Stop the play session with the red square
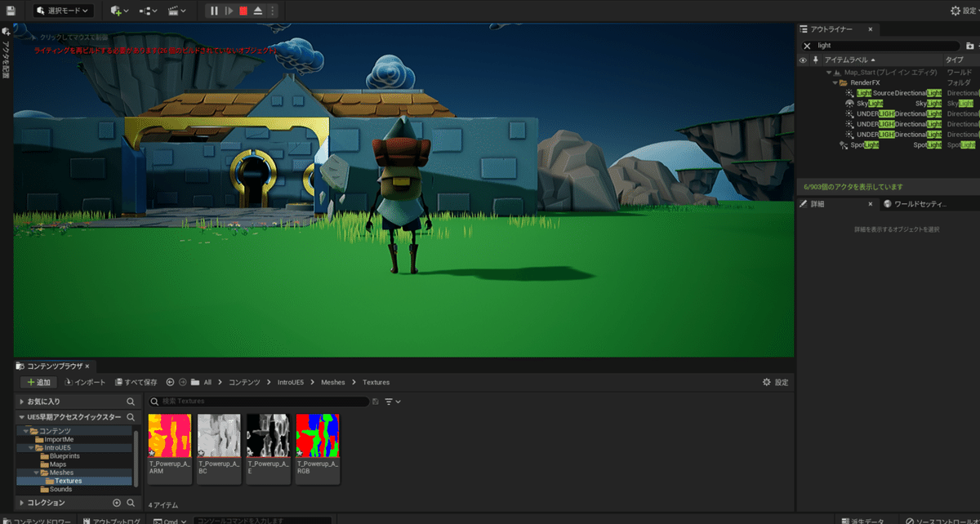This screenshot has width=980, height=524. click(243, 11)
